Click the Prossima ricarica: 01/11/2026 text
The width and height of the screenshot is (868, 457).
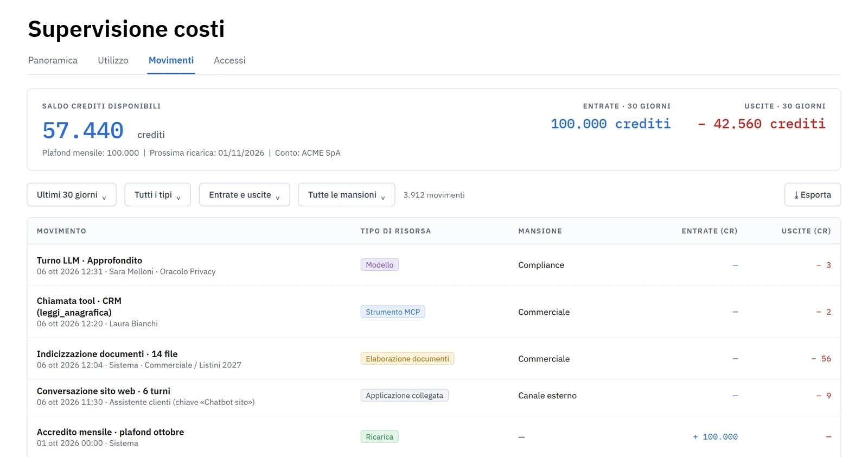207,153
